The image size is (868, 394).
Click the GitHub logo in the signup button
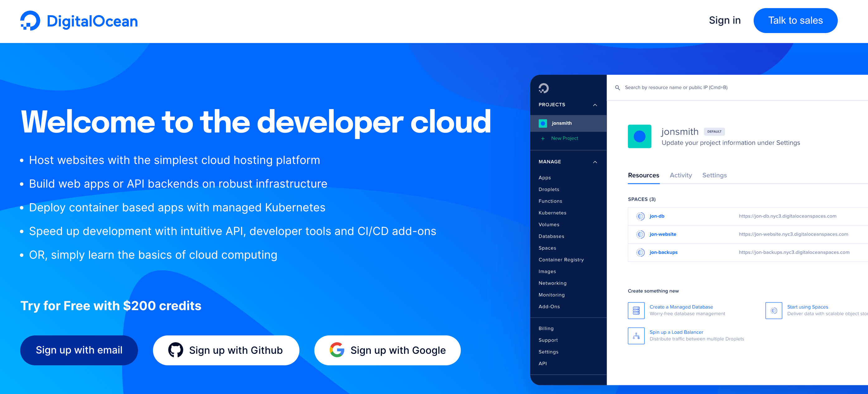pyautogui.click(x=175, y=350)
